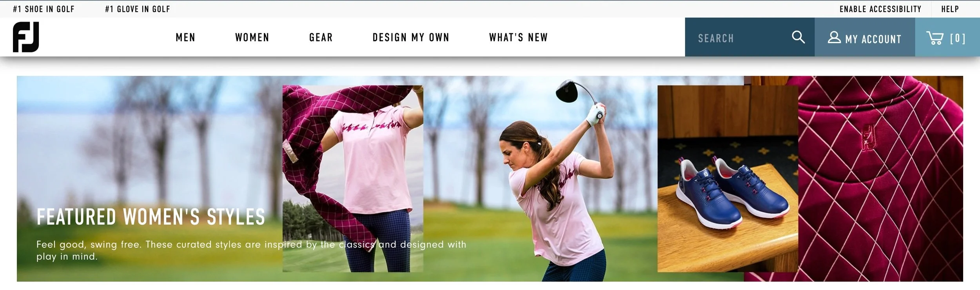This screenshot has height=290, width=980.
Task: Open the Men menu
Action: 185,38
